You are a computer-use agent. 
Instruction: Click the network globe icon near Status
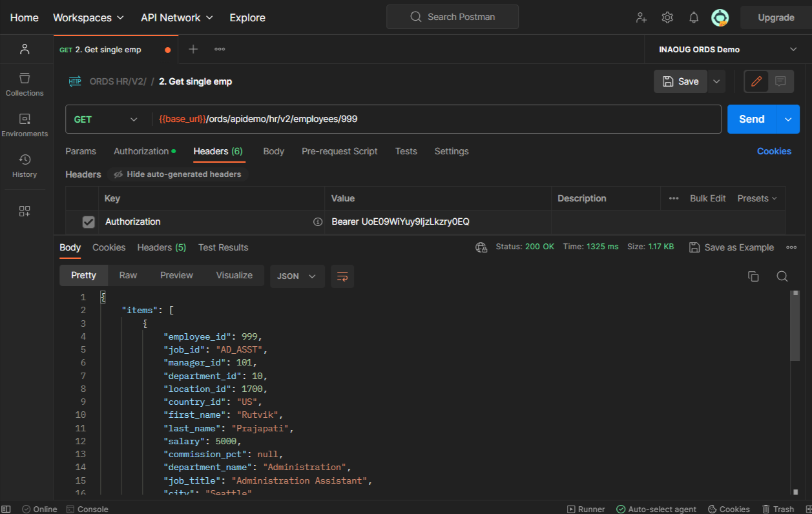pyautogui.click(x=481, y=247)
